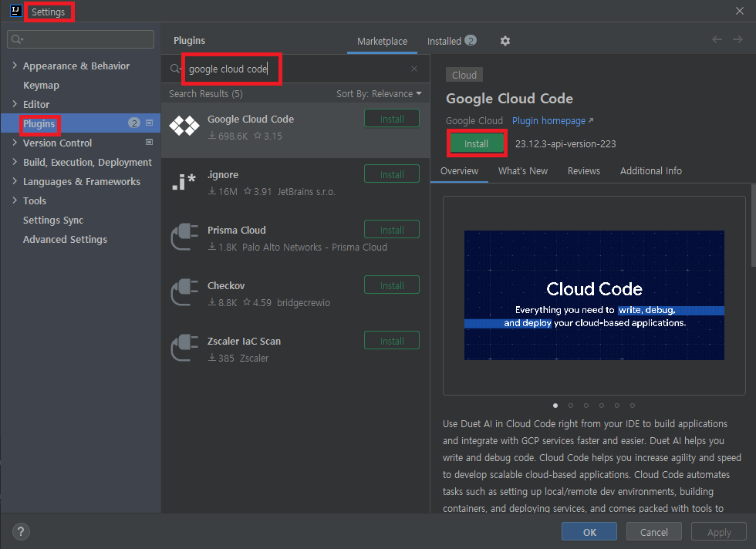Screen dimensions: 756x549
Task: Click the settings search magnifier icon
Action: point(17,39)
